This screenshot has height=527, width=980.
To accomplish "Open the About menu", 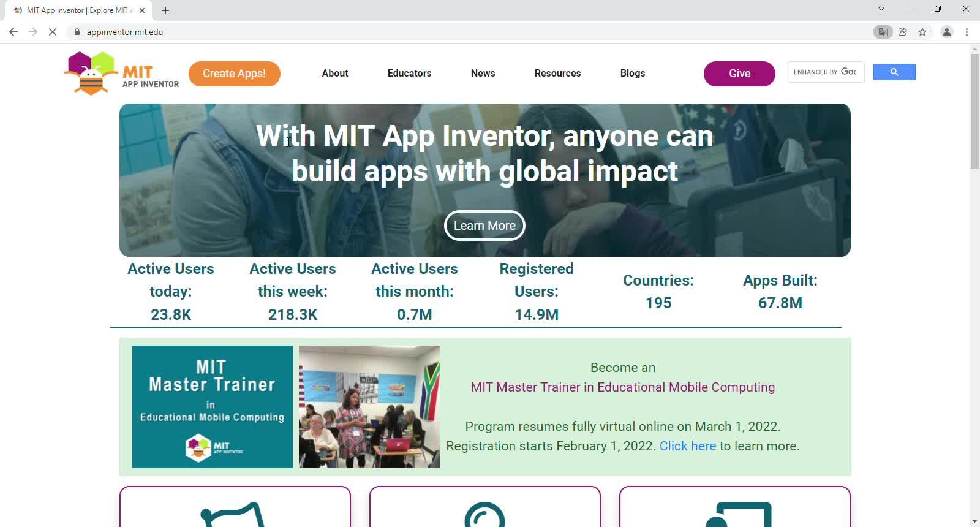I will tap(335, 73).
